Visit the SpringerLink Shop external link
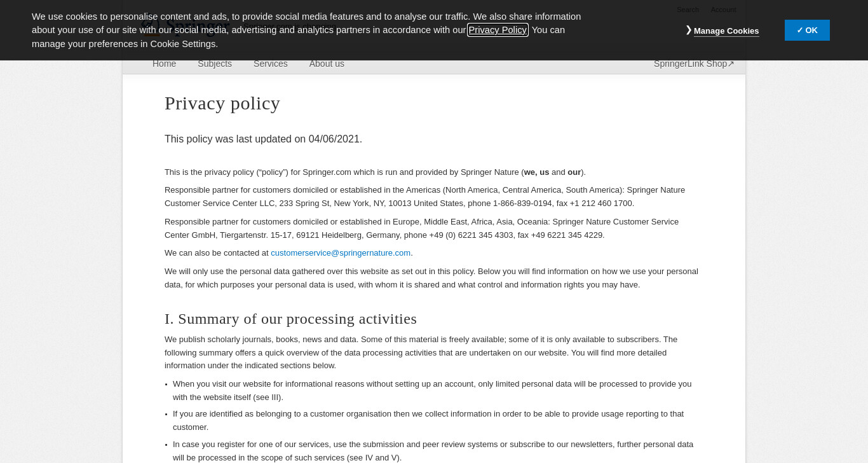The image size is (868, 463). click(694, 64)
